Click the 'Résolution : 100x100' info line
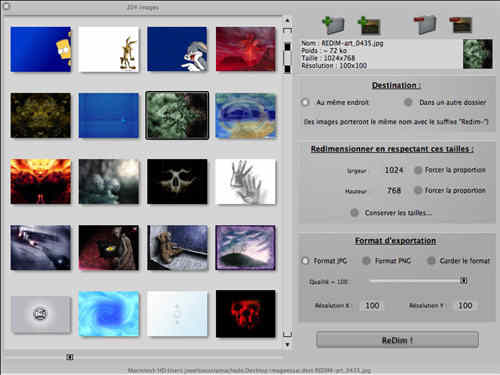Image resolution: width=500 pixels, height=375 pixels. (334, 66)
